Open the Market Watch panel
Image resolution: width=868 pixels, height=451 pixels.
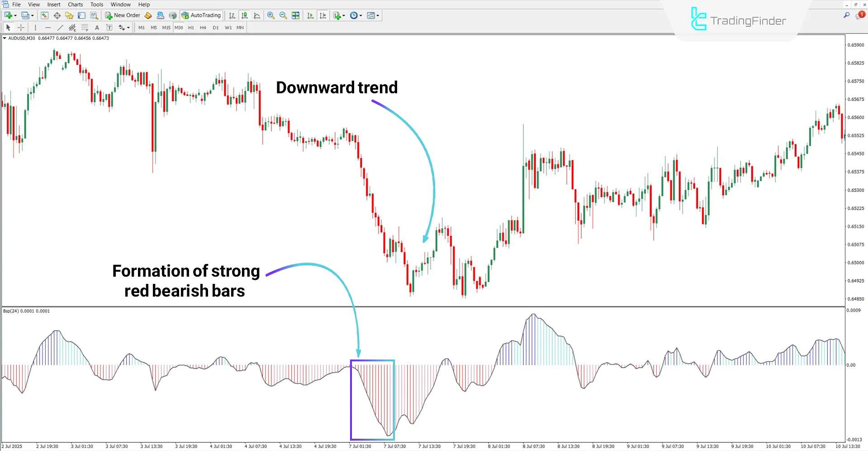click(x=44, y=15)
